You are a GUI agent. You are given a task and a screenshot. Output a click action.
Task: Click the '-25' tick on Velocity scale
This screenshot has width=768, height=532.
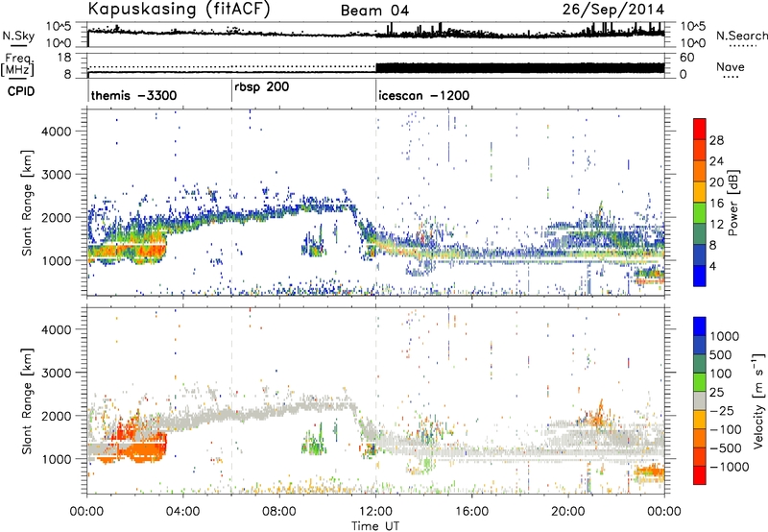(723, 410)
